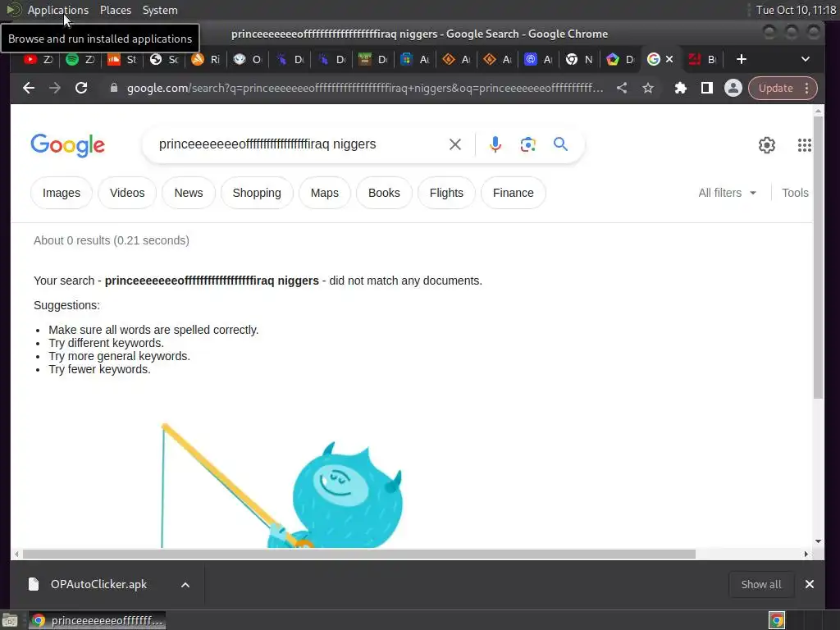Open a new tab with plus button

coord(742,59)
